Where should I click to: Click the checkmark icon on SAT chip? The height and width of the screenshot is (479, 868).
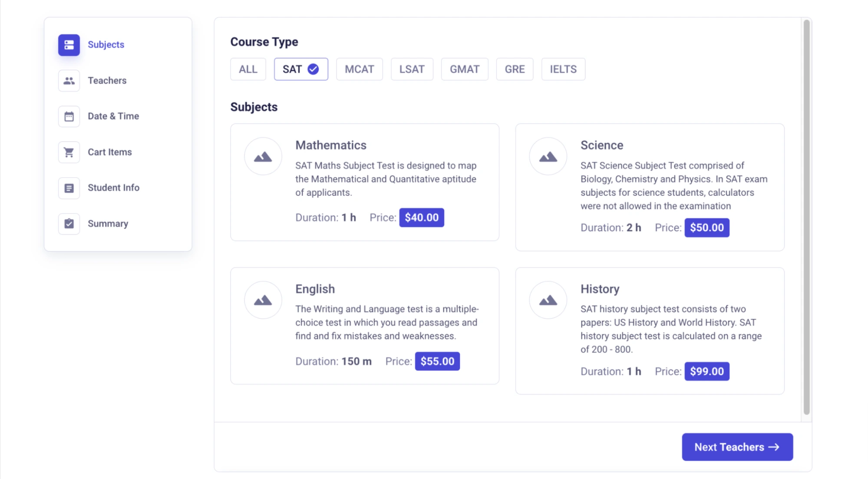(x=313, y=69)
